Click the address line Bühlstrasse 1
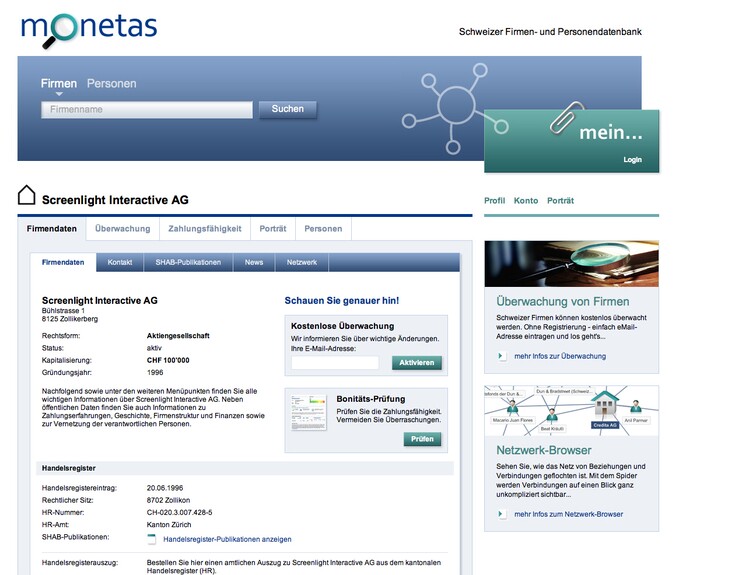Screen dimensions: 735x575 (x=63, y=311)
